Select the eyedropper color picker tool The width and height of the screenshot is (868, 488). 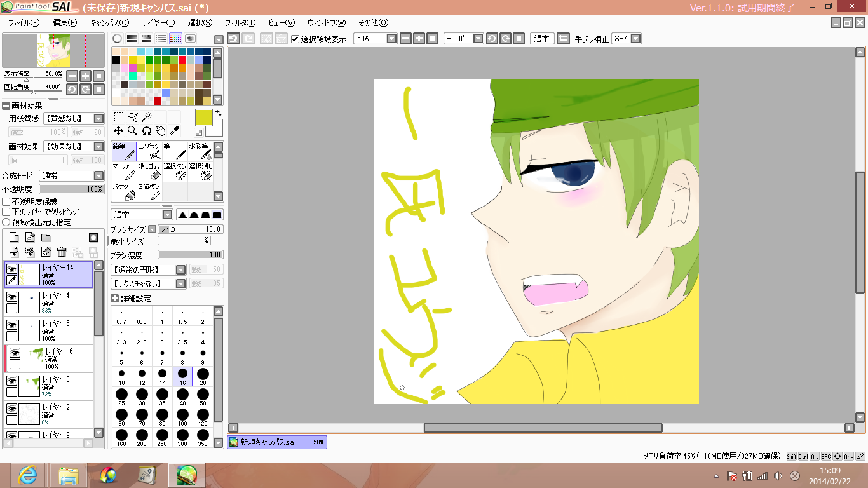(174, 131)
